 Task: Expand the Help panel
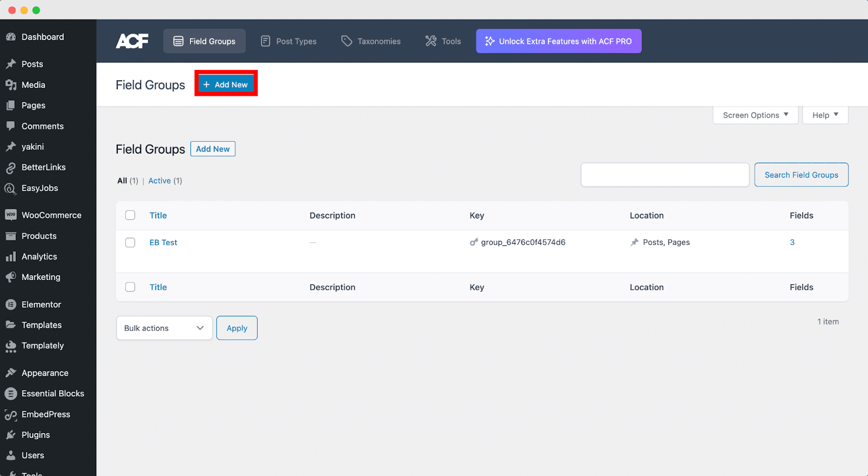[x=825, y=115]
